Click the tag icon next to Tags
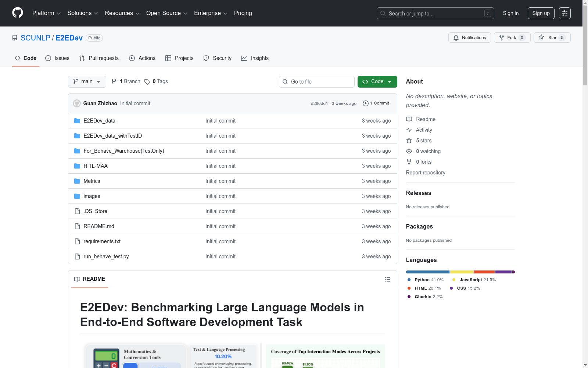Image resolution: width=588 pixels, height=368 pixels. click(x=147, y=82)
